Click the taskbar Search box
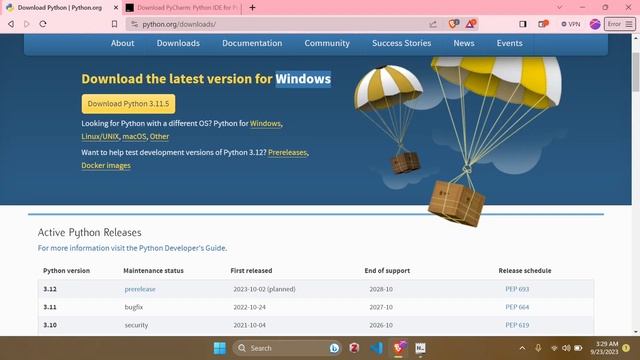Viewport: 640px width, 360px height. (x=288, y=348)
